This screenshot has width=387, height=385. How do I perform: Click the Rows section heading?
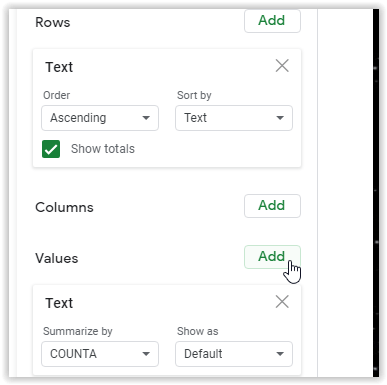[x=53, y=22]
